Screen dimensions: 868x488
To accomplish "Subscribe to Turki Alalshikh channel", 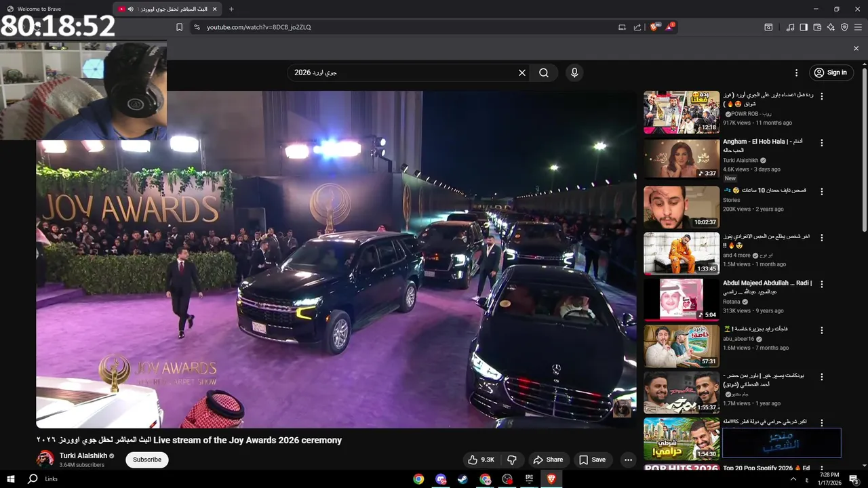I will click(x=147, y=460).
